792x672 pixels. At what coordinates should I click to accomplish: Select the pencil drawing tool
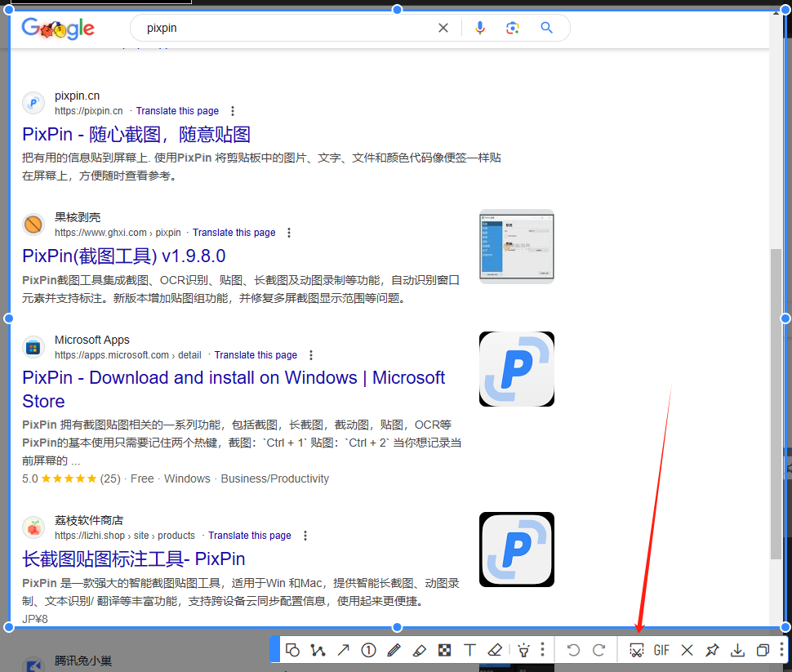394,650
